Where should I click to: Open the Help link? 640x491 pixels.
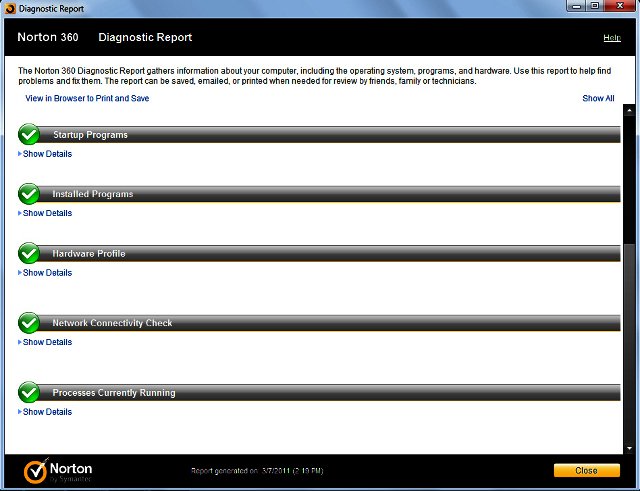pos(612,38)
